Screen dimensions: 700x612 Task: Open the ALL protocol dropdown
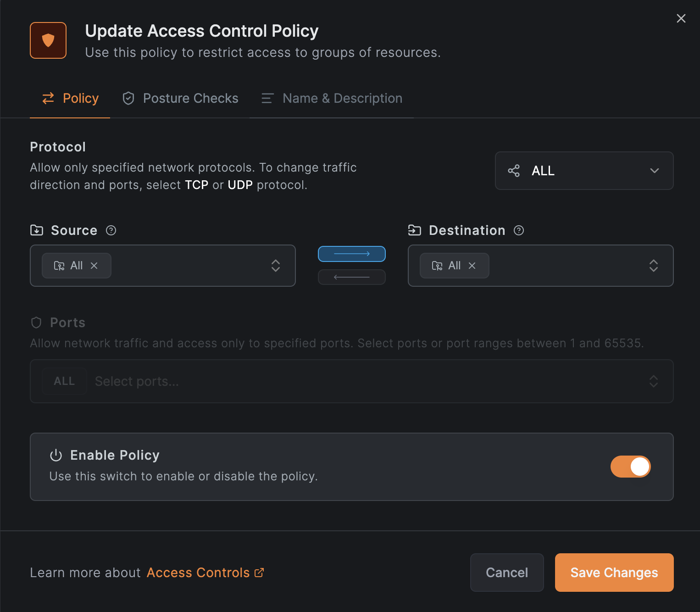[584, 171]
